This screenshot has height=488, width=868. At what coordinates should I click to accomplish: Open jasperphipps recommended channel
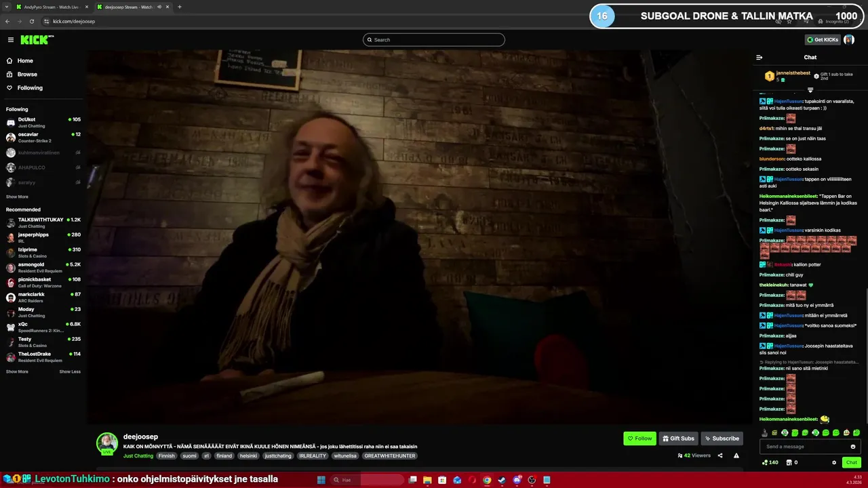pos(43,238)
